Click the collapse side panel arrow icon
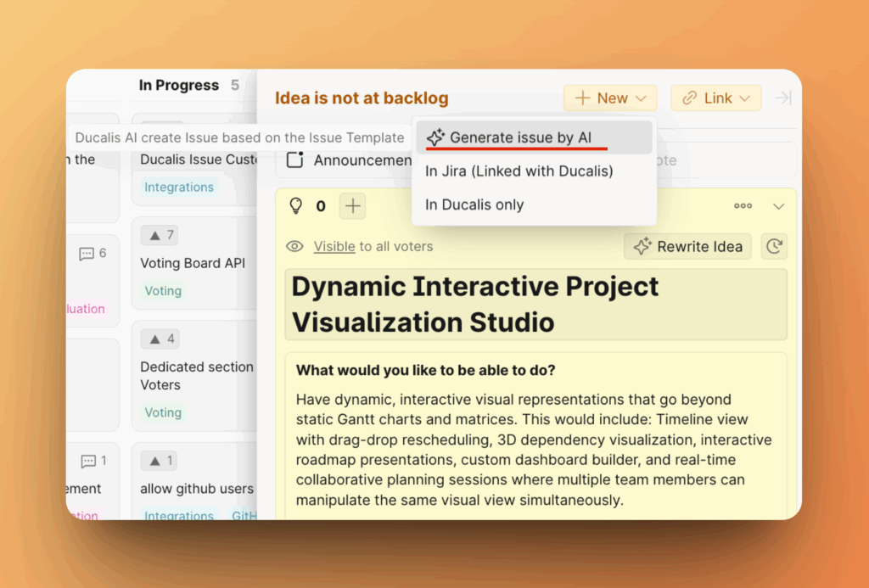The height and width of the screenshot is (588, 869). click(783, 98)
